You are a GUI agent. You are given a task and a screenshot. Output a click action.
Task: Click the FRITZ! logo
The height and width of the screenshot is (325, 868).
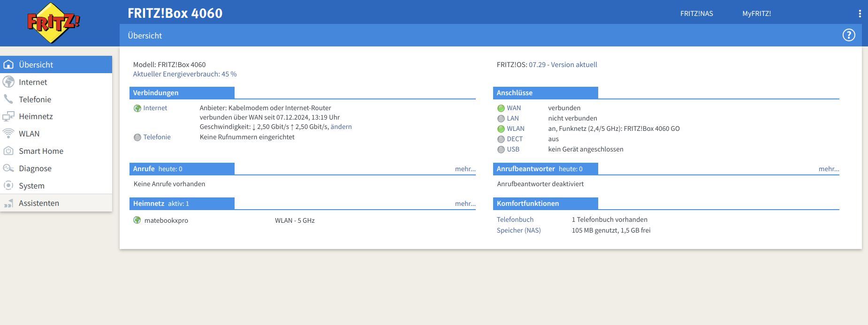tap(53, 23)
